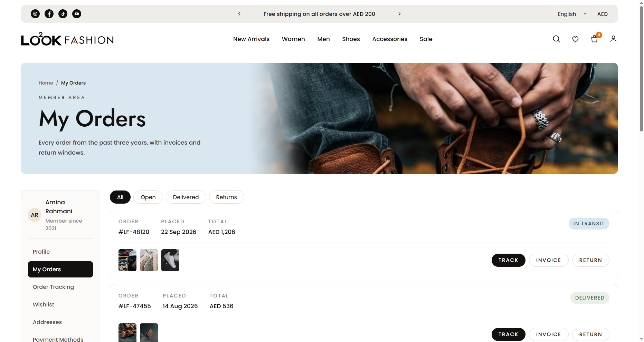Image resolution: width=644 pixels, height=342 pixels.
Task: Open the user account icon
Action: (x=613, y=39)
